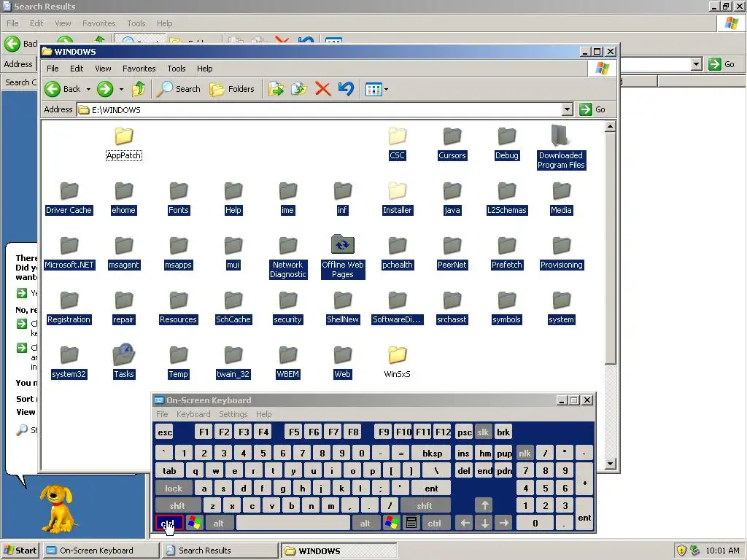Click scroll up arrow in WINDOWS folder view

(x=611, y=127)
